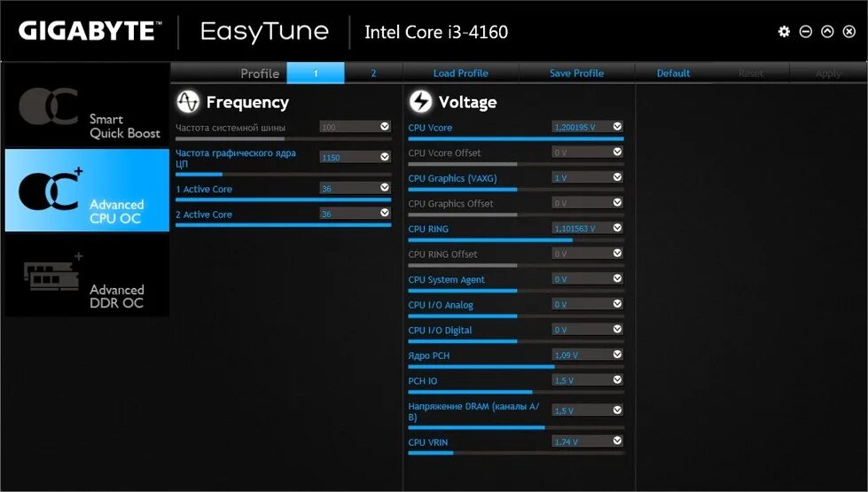Open the graphics core frequency dropdown (1150)
This screenshot has height=492, width=868.
click(x=385, y=157)
